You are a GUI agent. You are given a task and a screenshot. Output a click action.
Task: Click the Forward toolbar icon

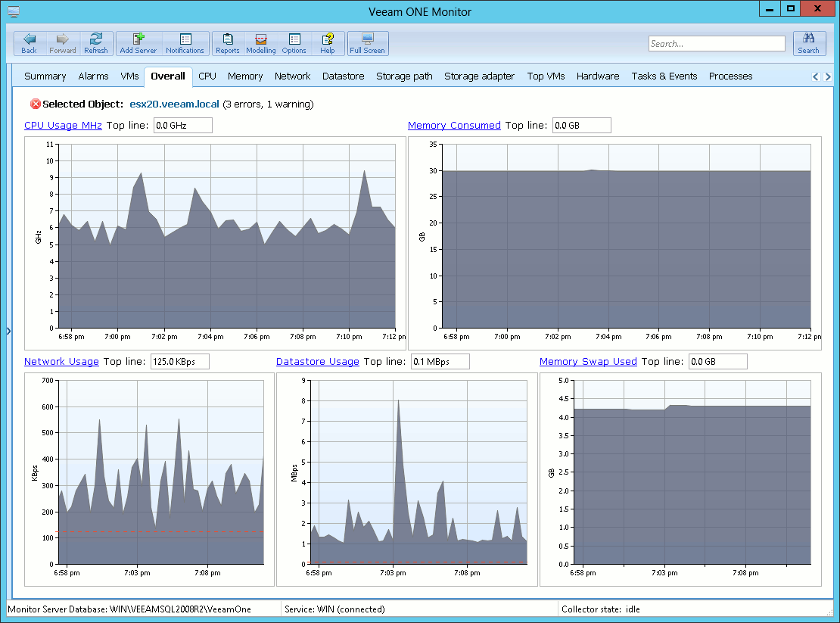tap(63, 43)
